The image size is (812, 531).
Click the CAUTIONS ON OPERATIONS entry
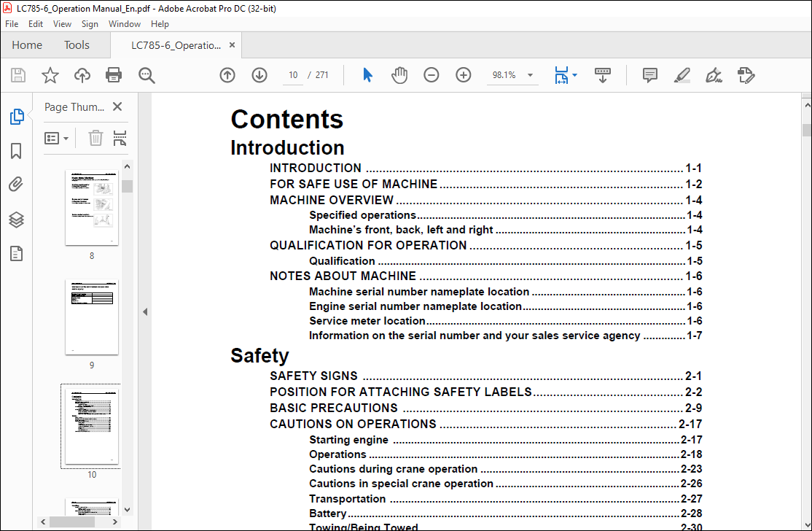tap(485, 424)
